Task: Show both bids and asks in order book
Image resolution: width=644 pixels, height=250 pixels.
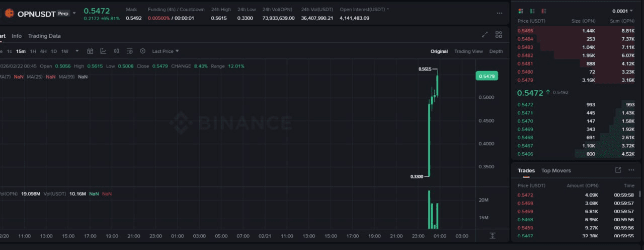Action: (x=520, y=11)
